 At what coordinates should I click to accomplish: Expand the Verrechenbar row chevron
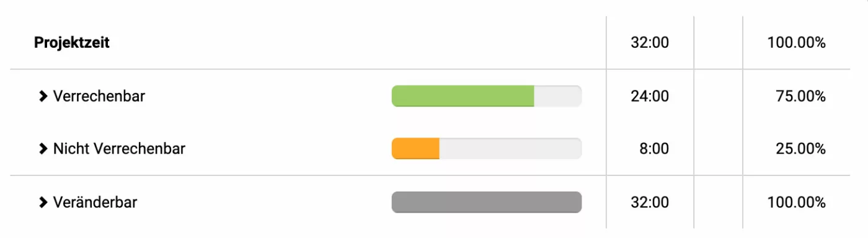click(43, 96)
